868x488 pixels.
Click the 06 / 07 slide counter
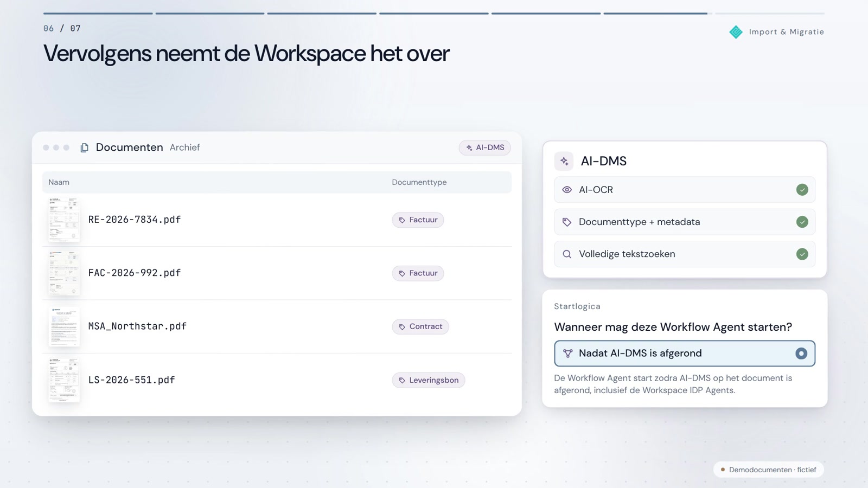click(x=62, y=28)
